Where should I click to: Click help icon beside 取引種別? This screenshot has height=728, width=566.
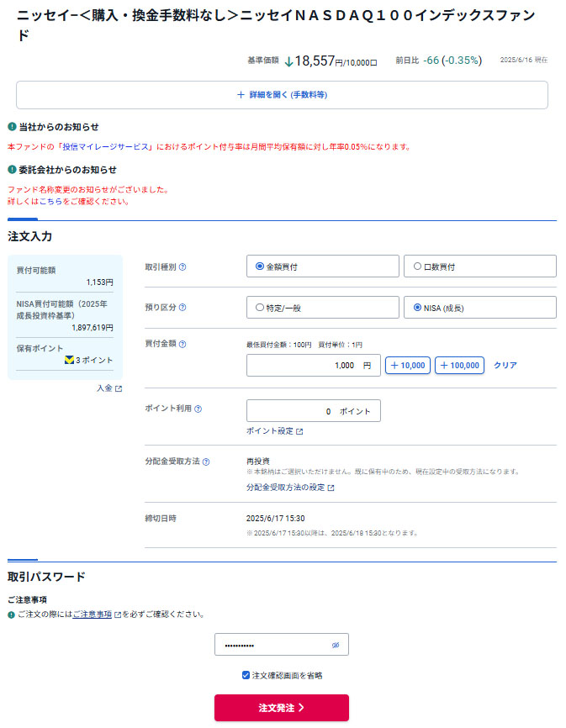pos(182,266)
